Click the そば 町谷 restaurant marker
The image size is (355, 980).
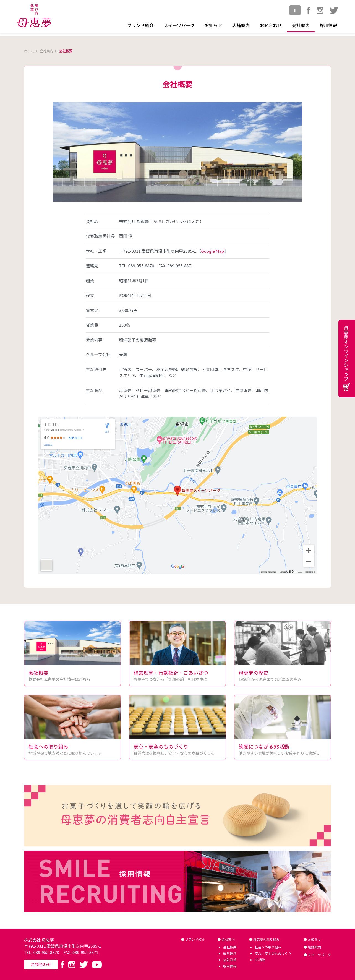point(134,489)
